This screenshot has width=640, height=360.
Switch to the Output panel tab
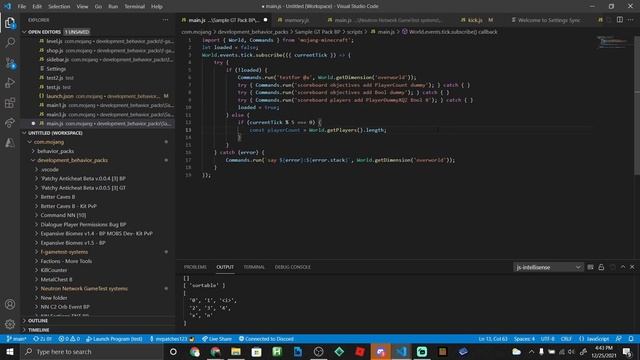coord(225,267)
